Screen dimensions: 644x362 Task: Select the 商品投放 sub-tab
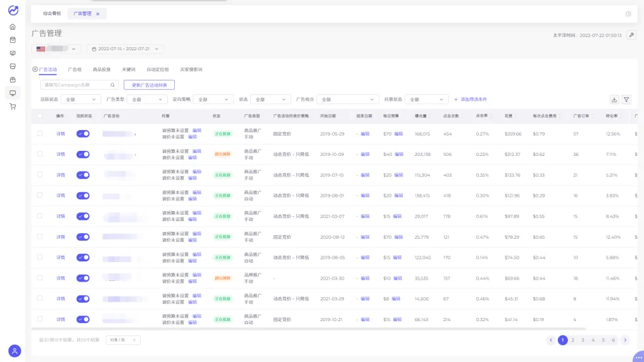(101, 69)
